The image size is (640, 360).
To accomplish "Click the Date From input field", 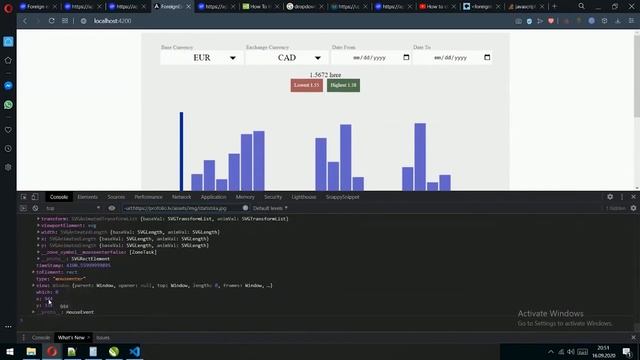I will 371,58.
